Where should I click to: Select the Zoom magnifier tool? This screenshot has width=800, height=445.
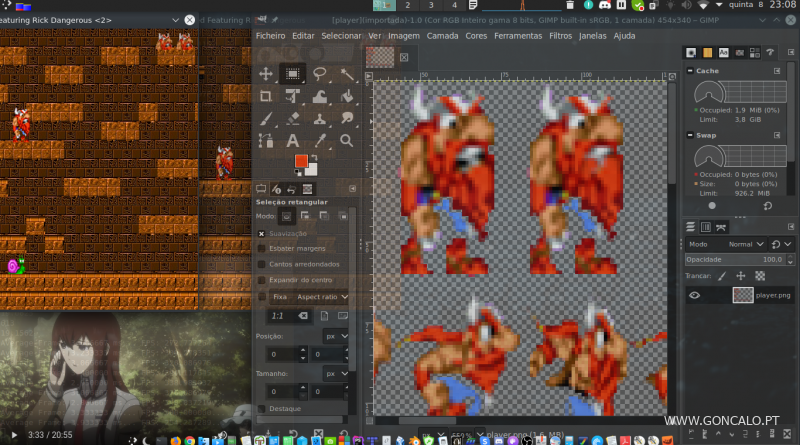point(347,140)
